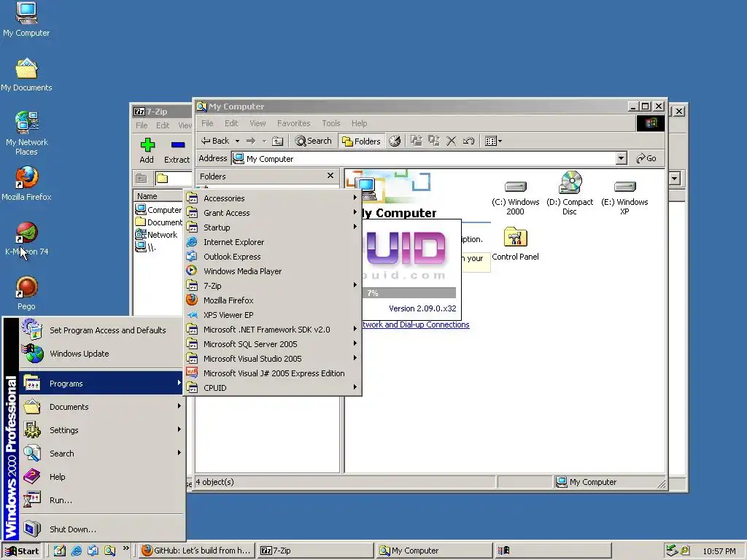The height and width of the screenshot is (560, 747).
Task: Open the My Documents desktop icon
Action: tap(26, 74)
